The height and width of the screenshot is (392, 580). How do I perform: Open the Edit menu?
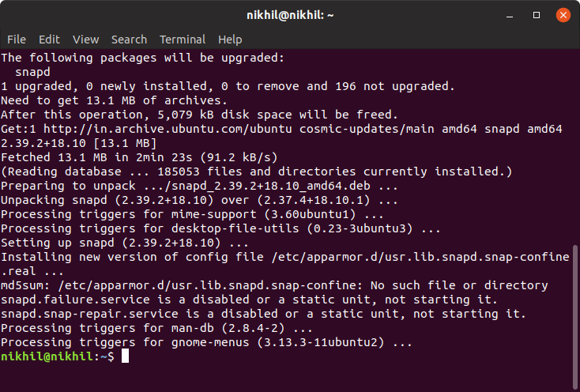click(x=49, y=40)
